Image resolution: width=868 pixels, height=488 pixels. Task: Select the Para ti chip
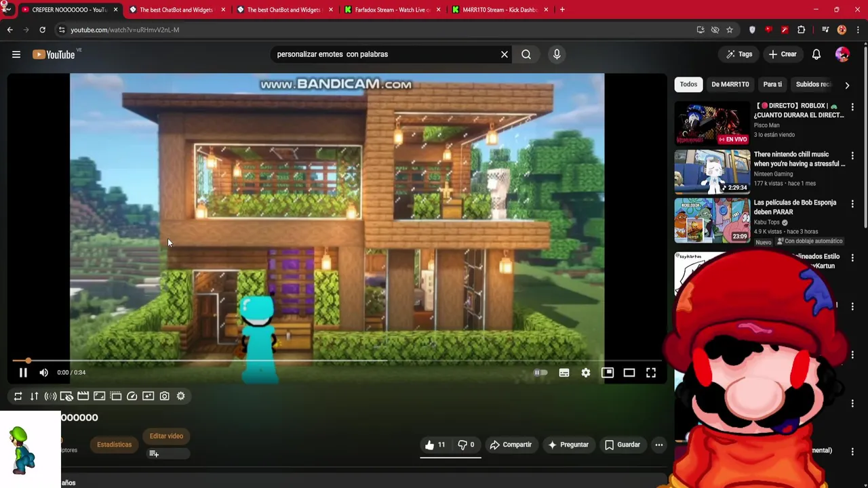772,85
